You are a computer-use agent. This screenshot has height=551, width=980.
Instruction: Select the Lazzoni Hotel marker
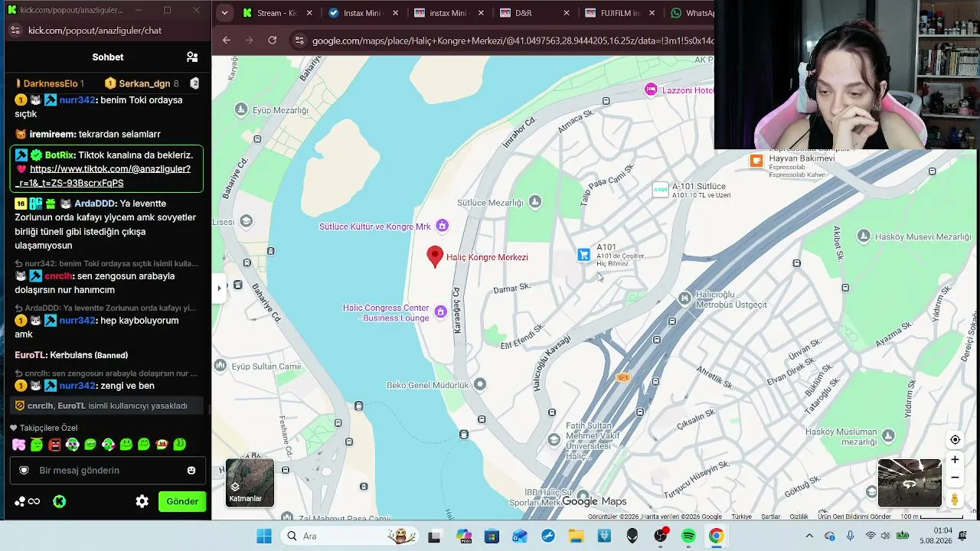coord(651,90)
